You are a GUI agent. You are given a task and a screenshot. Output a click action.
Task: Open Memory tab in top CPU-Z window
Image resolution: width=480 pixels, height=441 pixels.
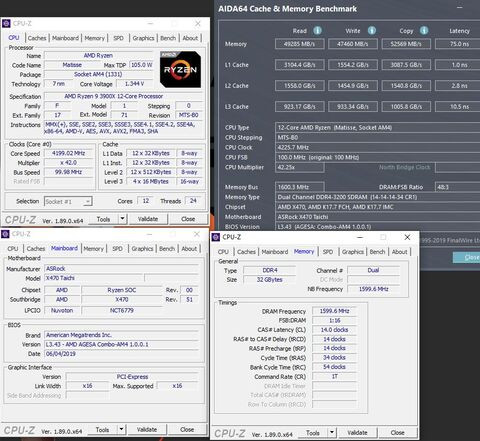[94, 38]
